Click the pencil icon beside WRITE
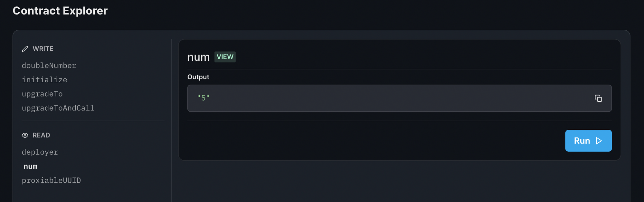Viewport: 644px width, 202px height. (25, 49)
